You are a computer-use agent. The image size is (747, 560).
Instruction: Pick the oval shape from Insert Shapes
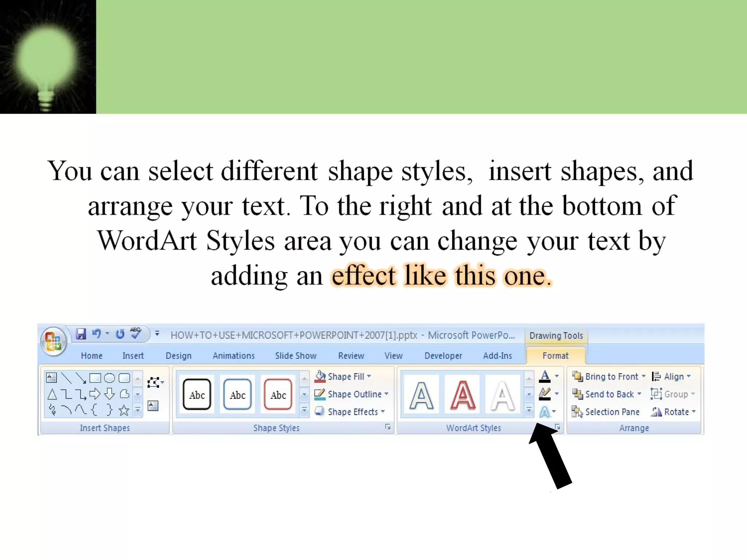click(x=109, y=378)
